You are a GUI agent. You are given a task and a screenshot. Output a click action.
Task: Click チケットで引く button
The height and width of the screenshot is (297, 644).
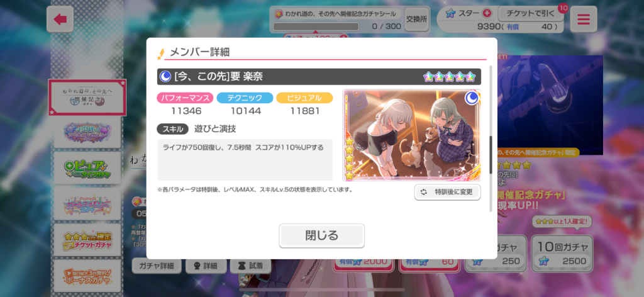(530, 14)
